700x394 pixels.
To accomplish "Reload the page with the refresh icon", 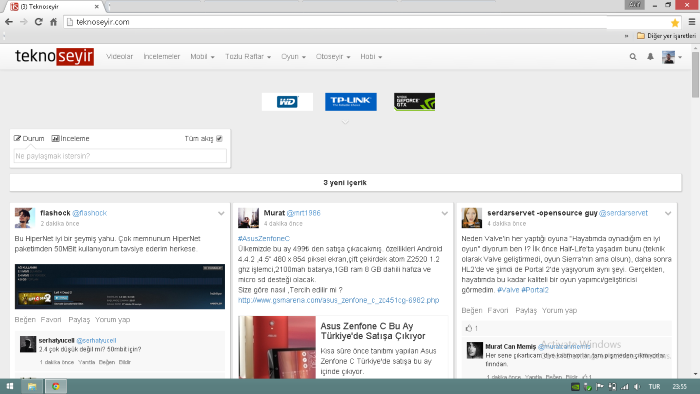I will tap(39, 22).
